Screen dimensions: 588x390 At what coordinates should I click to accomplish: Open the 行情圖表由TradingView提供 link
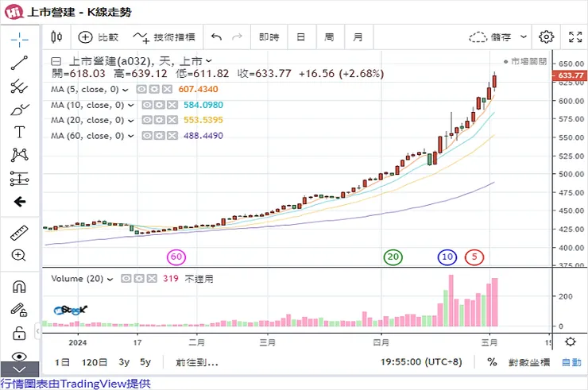pyautogui.click(x=75, y=384)
